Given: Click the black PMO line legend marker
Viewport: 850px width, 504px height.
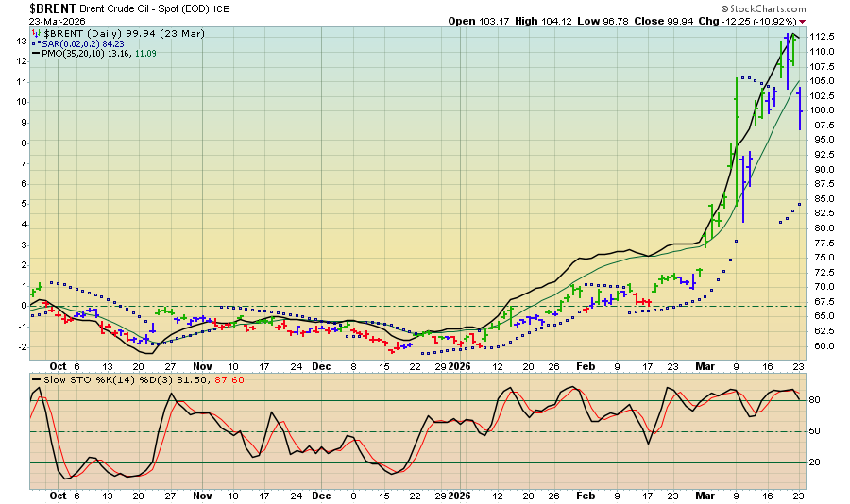Looking at the screenshot, I should [x=36, y=55].
